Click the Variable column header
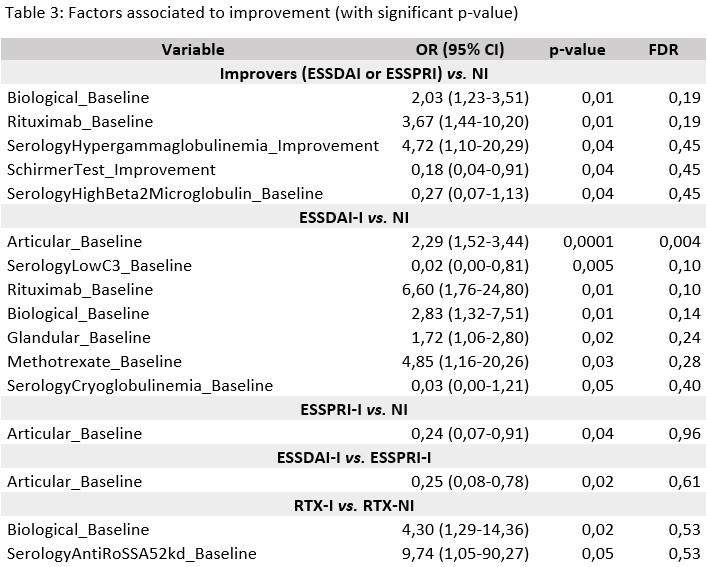 [193, 49]
